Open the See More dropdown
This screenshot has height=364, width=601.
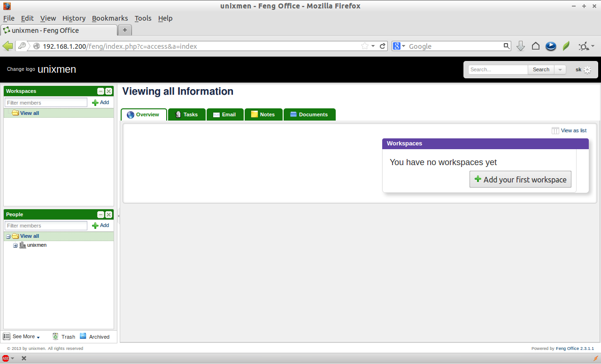(x=22, y=336)
